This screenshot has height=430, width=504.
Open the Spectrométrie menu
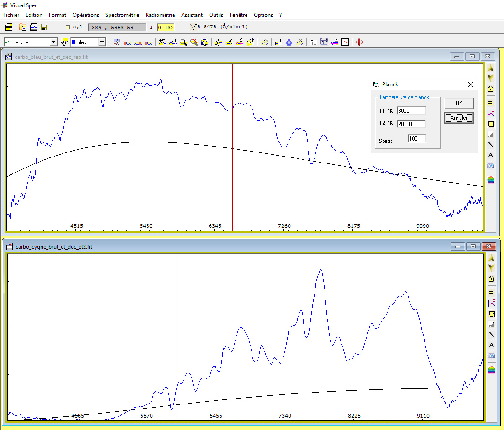122,15
